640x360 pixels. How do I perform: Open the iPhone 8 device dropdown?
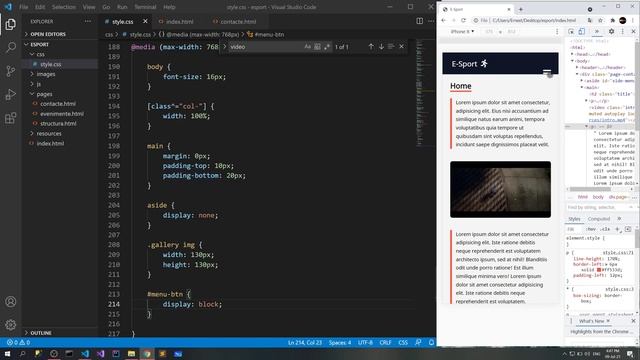[462, 31]
